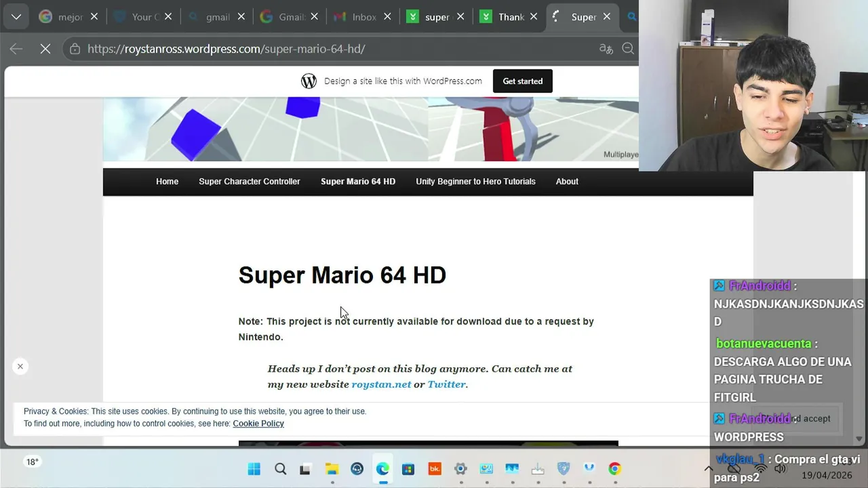Open the volume speaker tray icon
868x488 pixels.
[780, 468]
